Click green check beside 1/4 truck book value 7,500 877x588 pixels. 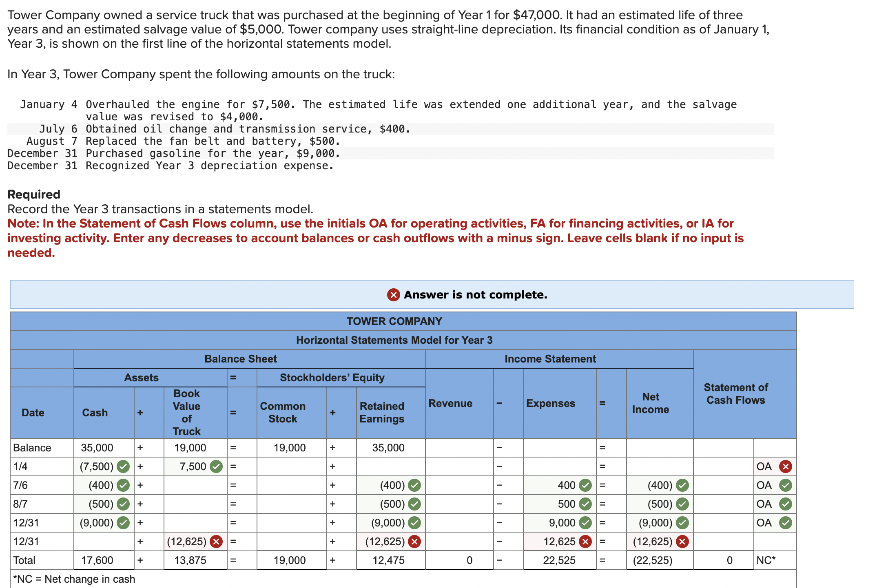[216, 466]
